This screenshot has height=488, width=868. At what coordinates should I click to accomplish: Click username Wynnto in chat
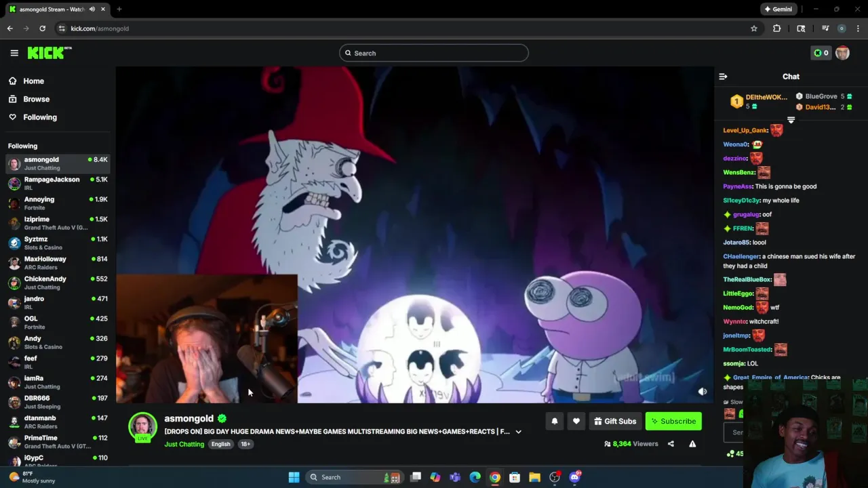pyautogui.click(x=734, y=321)
